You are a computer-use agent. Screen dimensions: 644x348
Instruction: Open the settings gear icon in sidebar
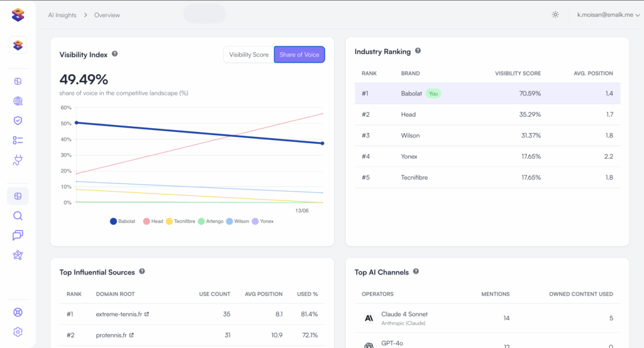click(x=18, y=332)
